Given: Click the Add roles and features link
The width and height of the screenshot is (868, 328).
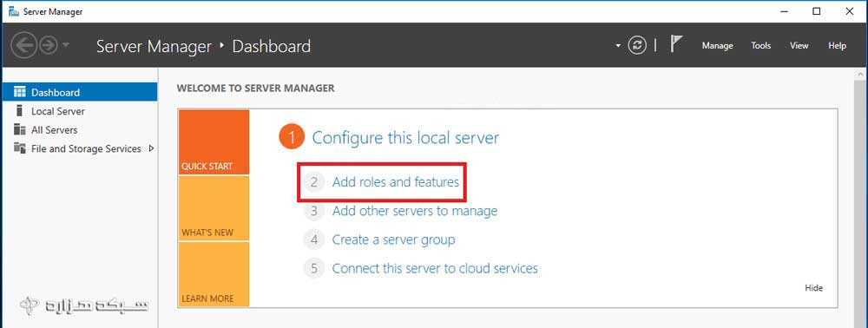Looking at the screenshot, I should click(395, 181).
